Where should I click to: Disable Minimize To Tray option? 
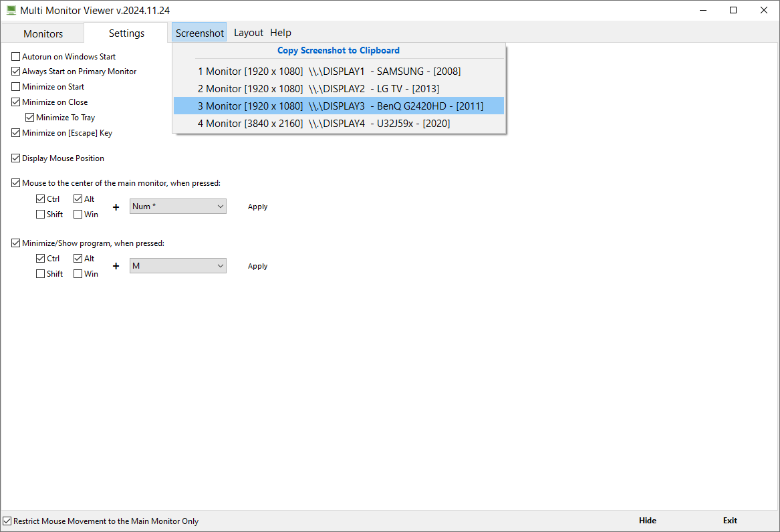pyautogui.click(x=30, y=118)
